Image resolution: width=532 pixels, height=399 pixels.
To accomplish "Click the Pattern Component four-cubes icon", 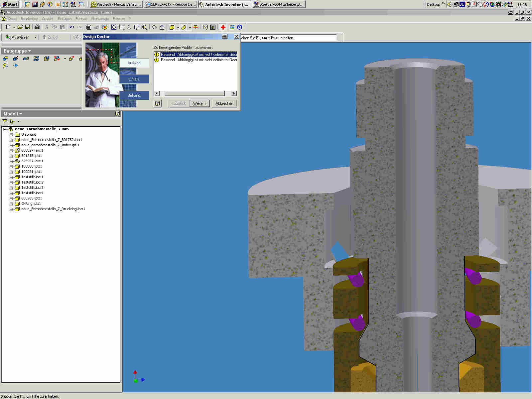I will coord(36,59).
